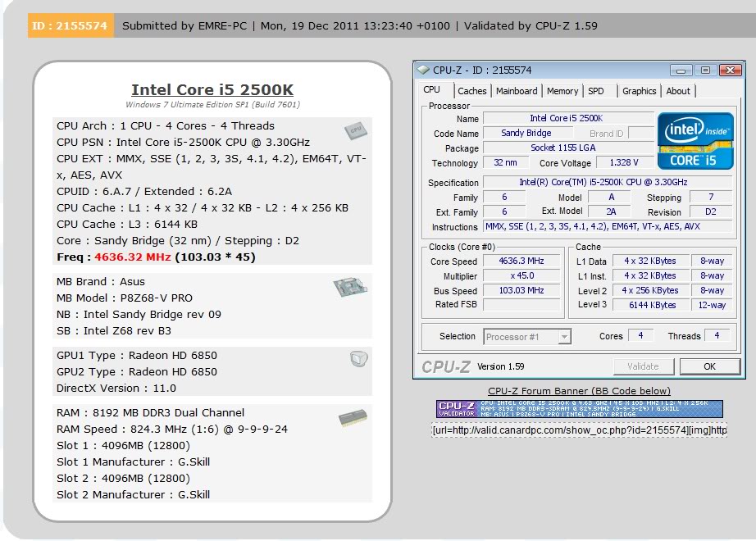The height and width of the screenshot is (541, 756).
Task: Select the SPD tab
Action: 596,91
